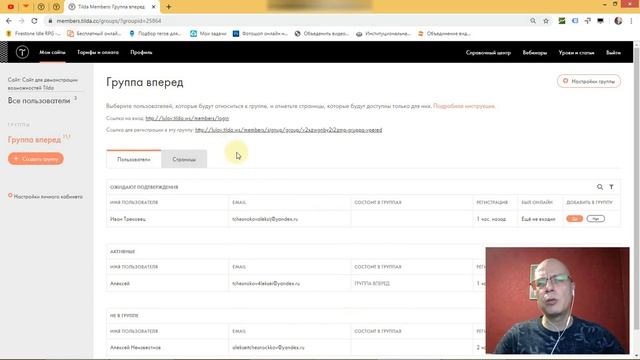Open the Подробная инструкция link
Screen dimensions: 640x360
[x=464, y=106]
